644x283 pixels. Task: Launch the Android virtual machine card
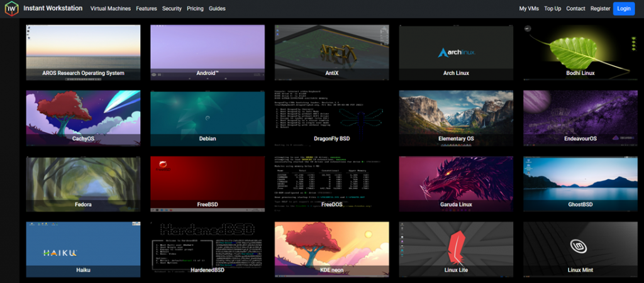(208, 53)
